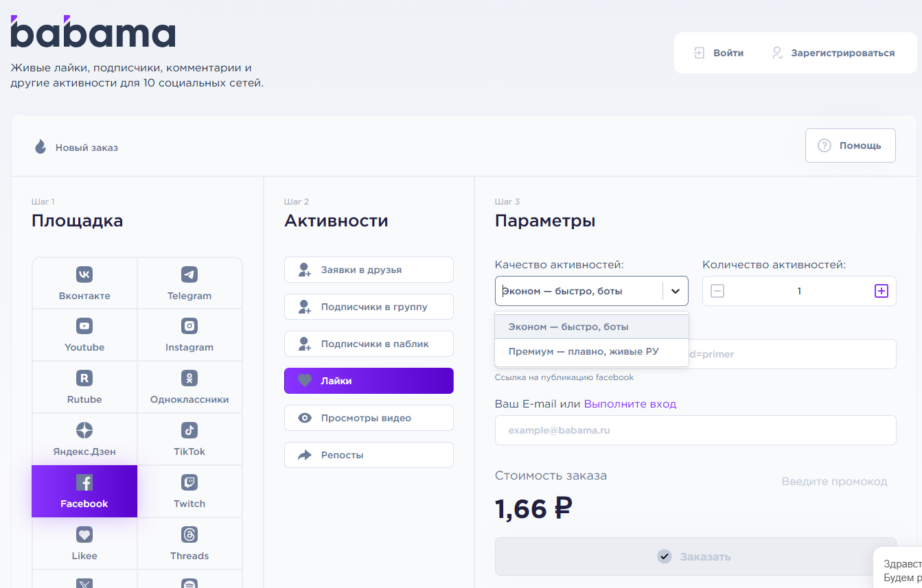Select the Репосты activity
Image resolution: width=922 pixels, height=588 pixels.
pyautogui.click(x=369, y=455)
